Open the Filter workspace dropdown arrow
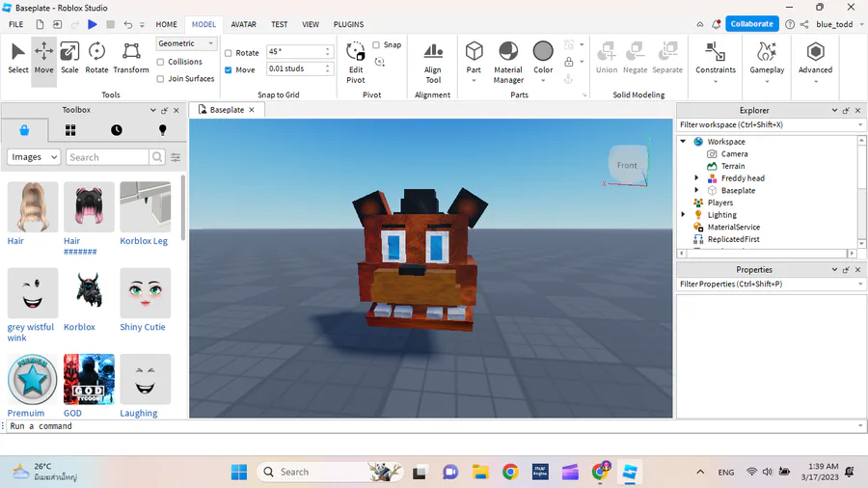This screenshot has height=488, width=868. 860,125
